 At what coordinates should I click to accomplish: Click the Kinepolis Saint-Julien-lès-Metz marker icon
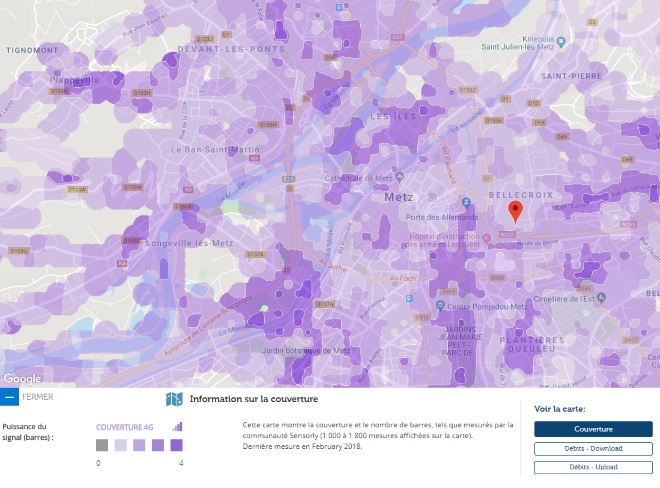coord(561,42)
